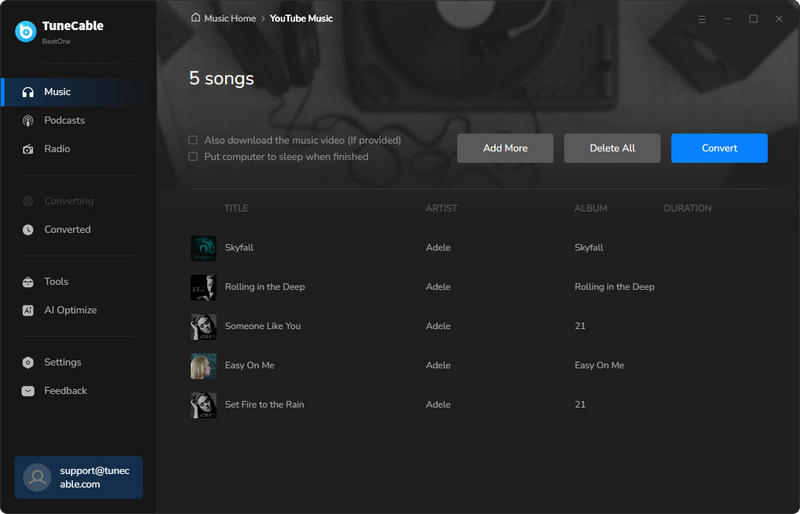Click the headphones icon beside Music

(28, 92)
